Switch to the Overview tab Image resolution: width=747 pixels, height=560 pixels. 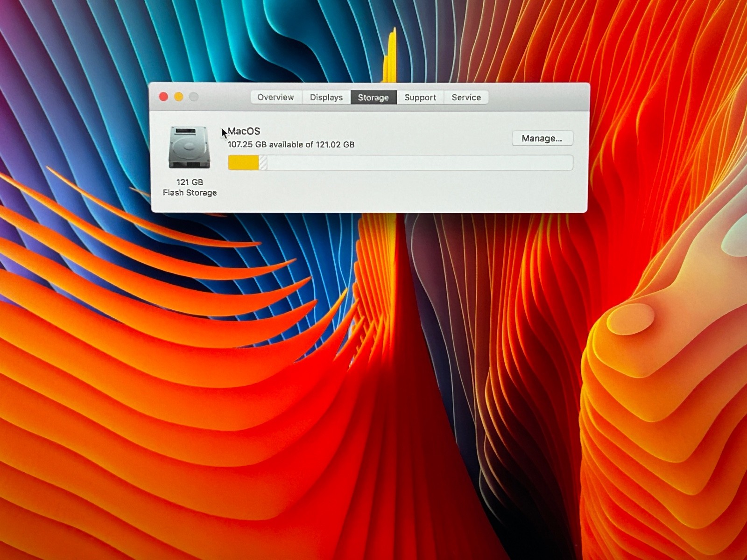point(276,97)
